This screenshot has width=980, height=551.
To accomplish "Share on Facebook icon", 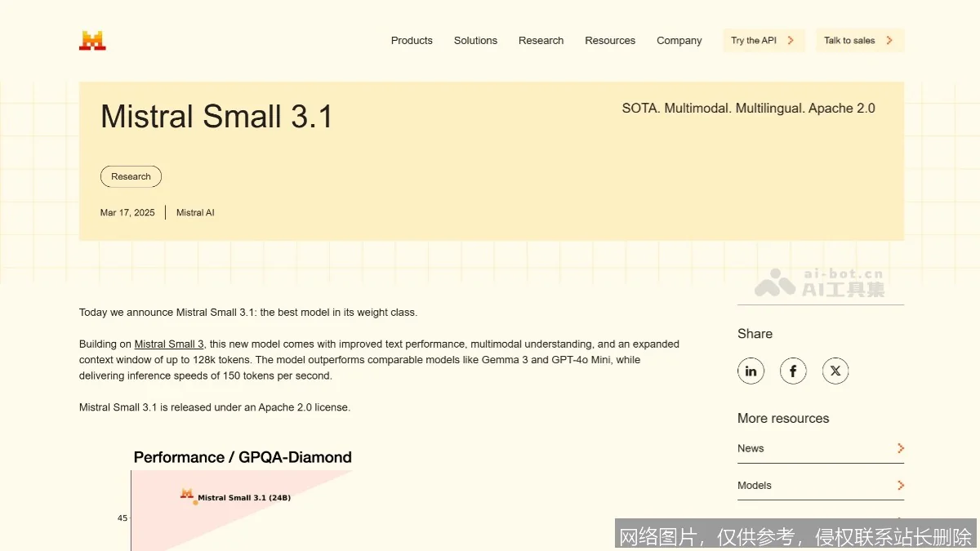I will click(x=793, y=371).
